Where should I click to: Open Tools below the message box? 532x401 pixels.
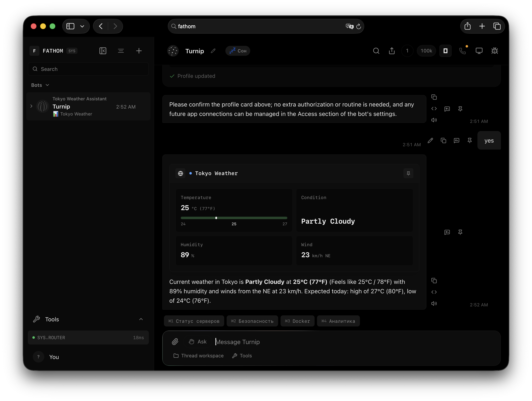pos(242,356)
